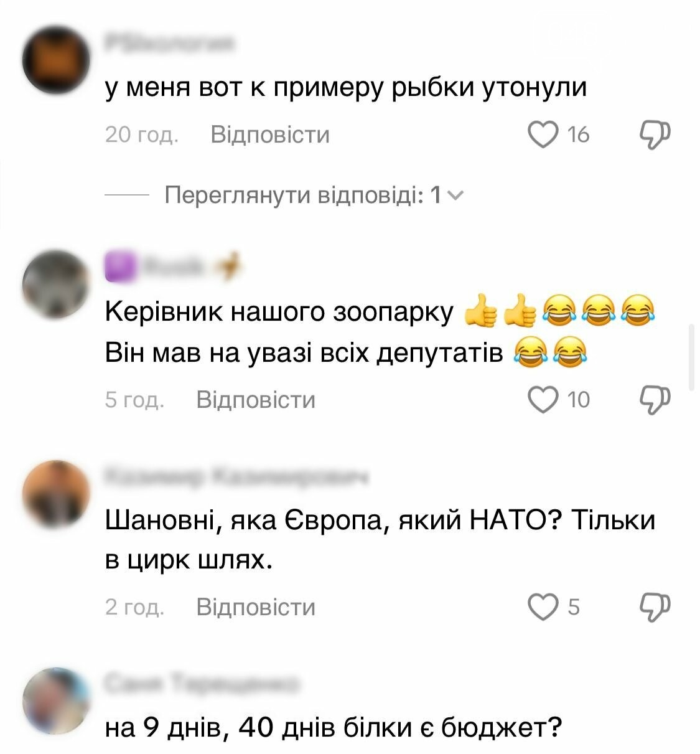
Task: Like the "Тільки в цирк шлях" comment
Action: coord(543,606)
